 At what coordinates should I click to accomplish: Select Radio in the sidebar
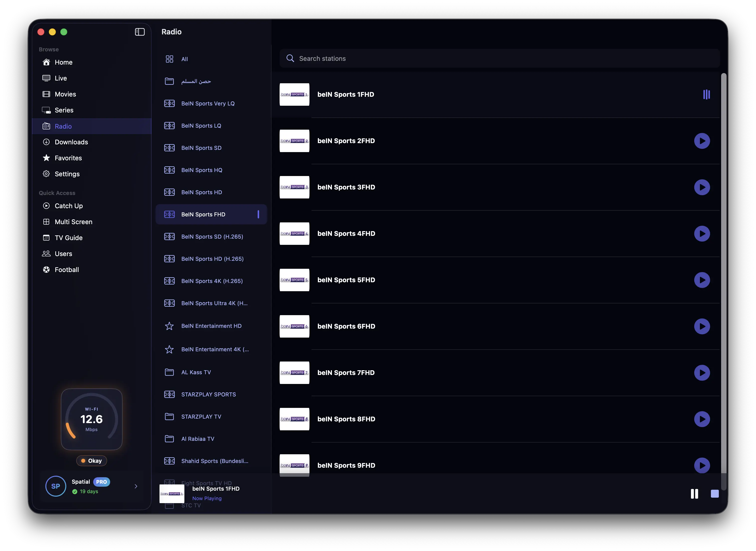[x=91, y=126]
